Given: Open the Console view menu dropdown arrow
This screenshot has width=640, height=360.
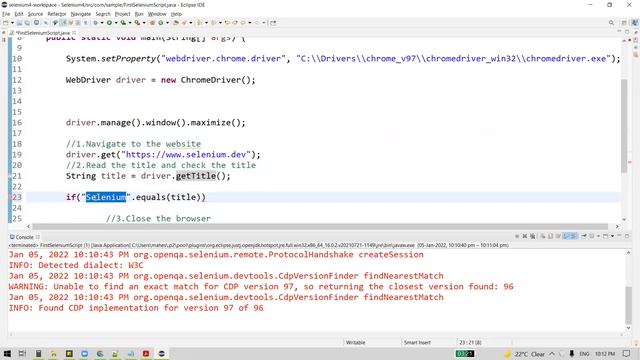Looking at the screenshot, I should coord(612,236).
